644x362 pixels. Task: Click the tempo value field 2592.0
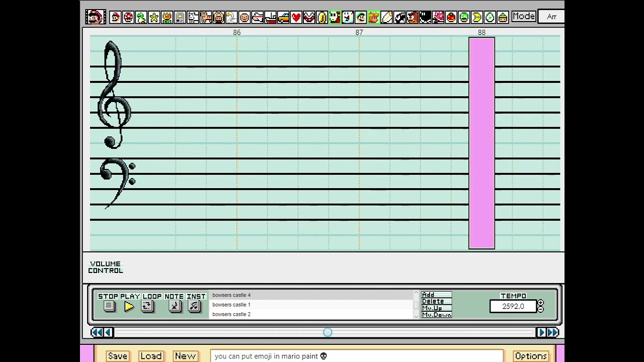point(513,306)
